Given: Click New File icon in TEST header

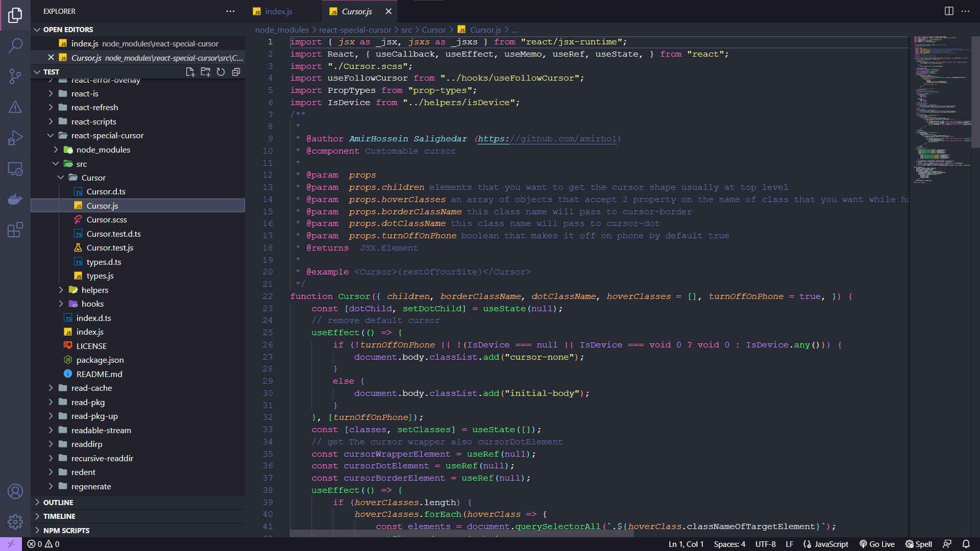Looking at the screenshot, I should pyautogui.click(x=190, y=72).
